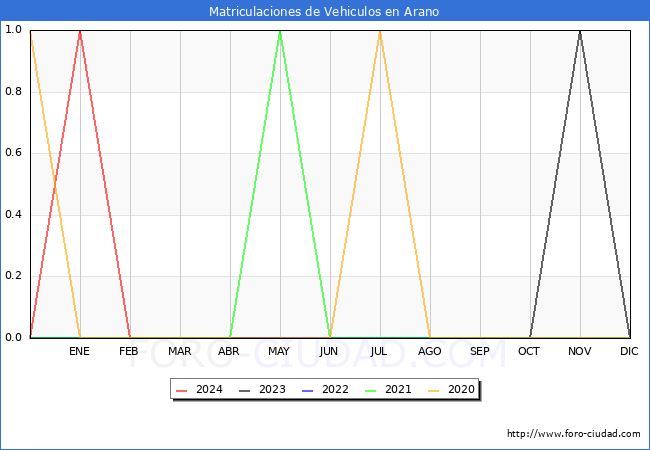Open the foro-ciudad.com URL text

point(574,434)
